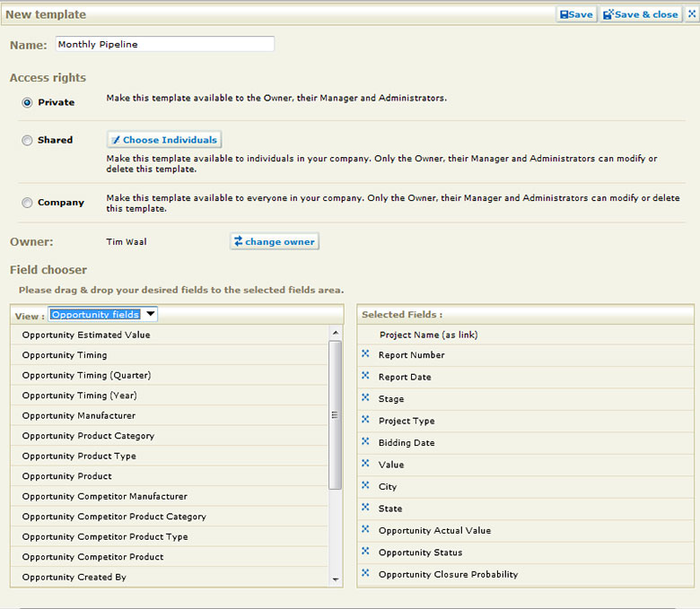Click the change owner button
Image resolution: width=700 pixels, height=609 pixels.
click(x=275, y=241)
